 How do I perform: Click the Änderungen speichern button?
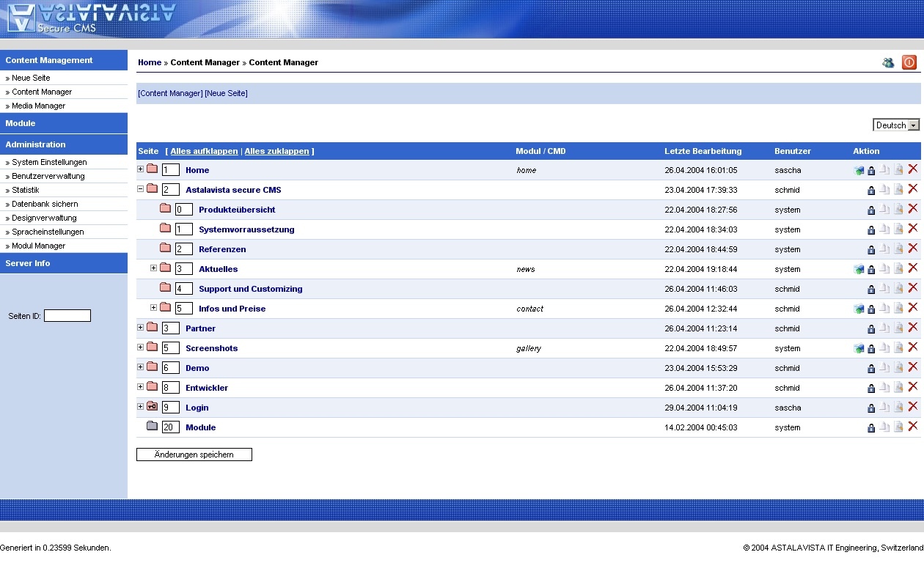point(194,455)
